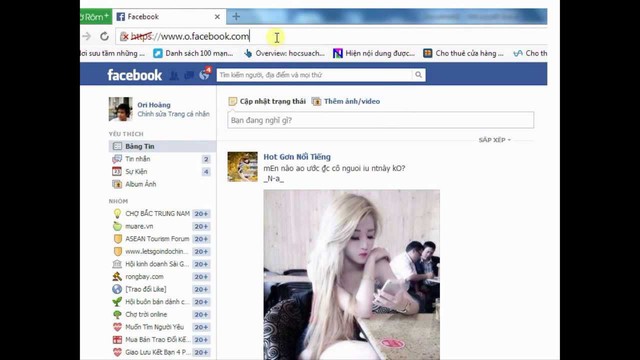Click Muốn Tìm Người Yêu heart icon

(x=117, y=327)
